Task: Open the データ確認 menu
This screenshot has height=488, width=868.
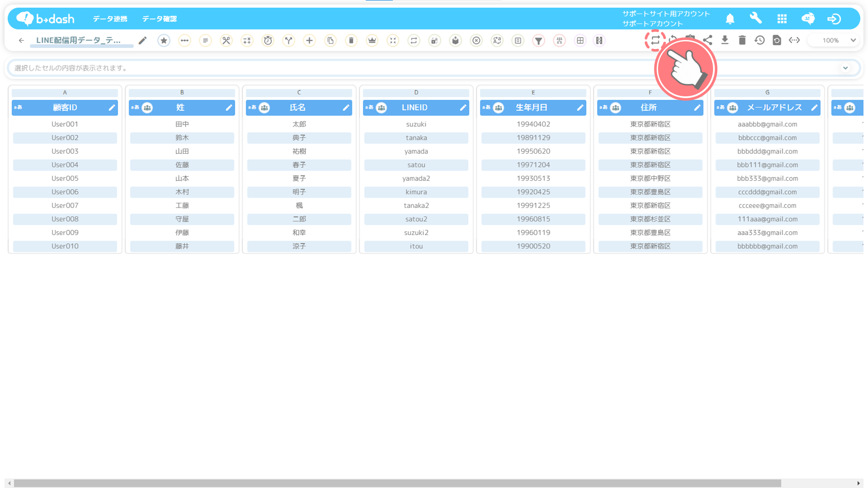Action: 159,19
